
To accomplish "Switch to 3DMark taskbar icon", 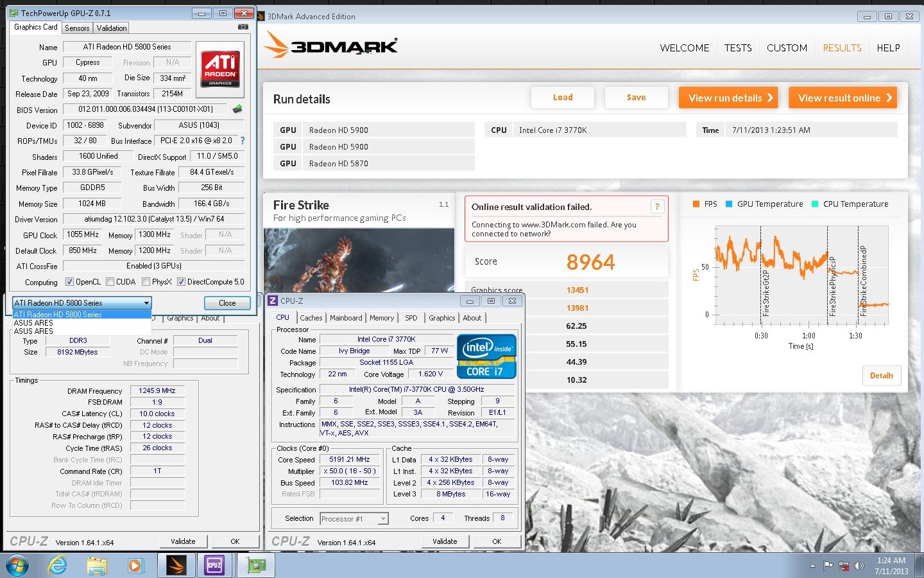I will coord(176,565).
